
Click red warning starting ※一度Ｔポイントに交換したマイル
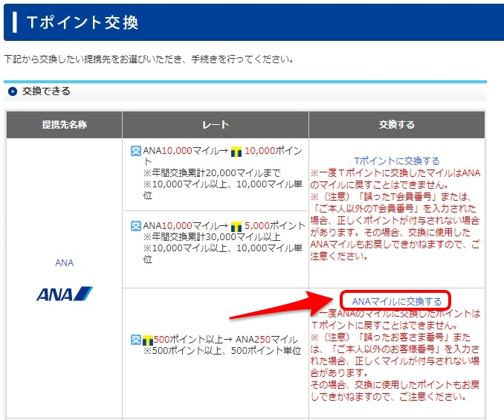coord(395,179)
